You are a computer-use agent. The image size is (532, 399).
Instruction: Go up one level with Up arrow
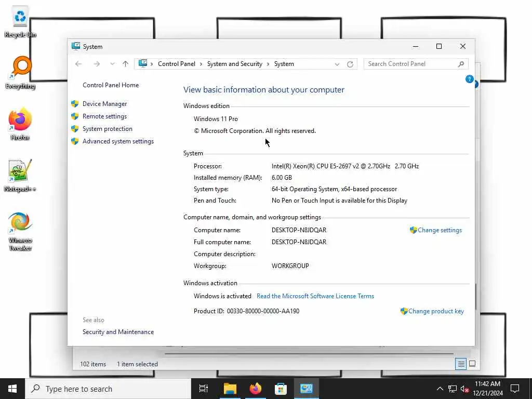(x=126, y=64)
